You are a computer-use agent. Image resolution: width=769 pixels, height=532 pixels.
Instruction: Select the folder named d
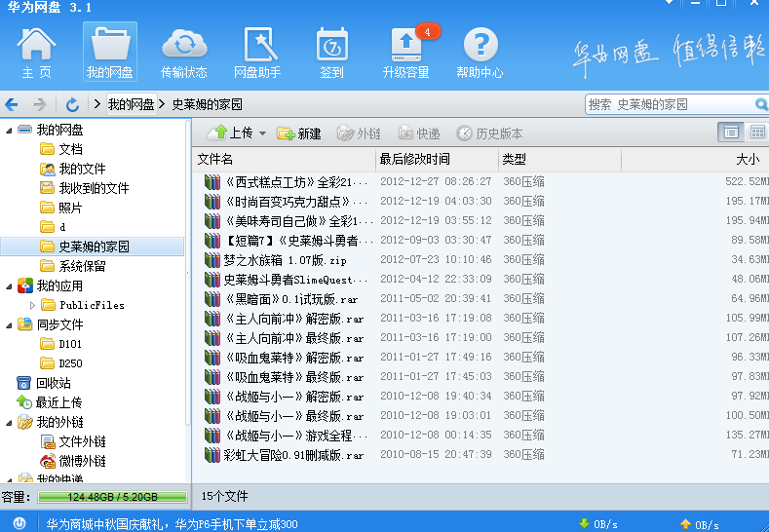click(x=53, y=227)
